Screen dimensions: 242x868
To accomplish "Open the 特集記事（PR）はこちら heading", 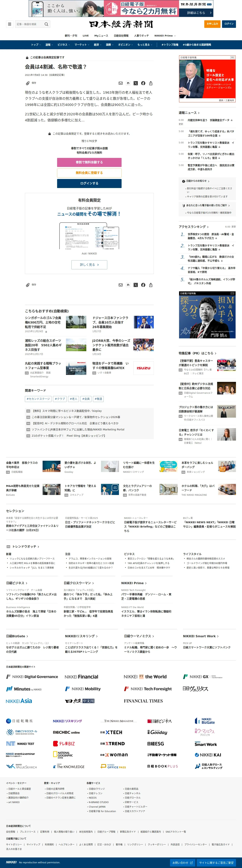I will pyautogui.click(x=198, y=353).
